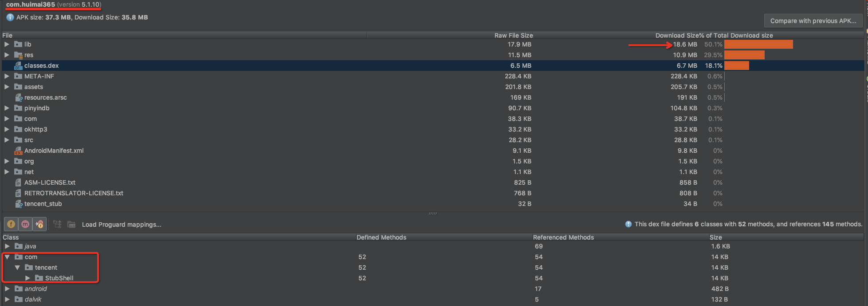Expand the lib folder arrow

(7, 44)
